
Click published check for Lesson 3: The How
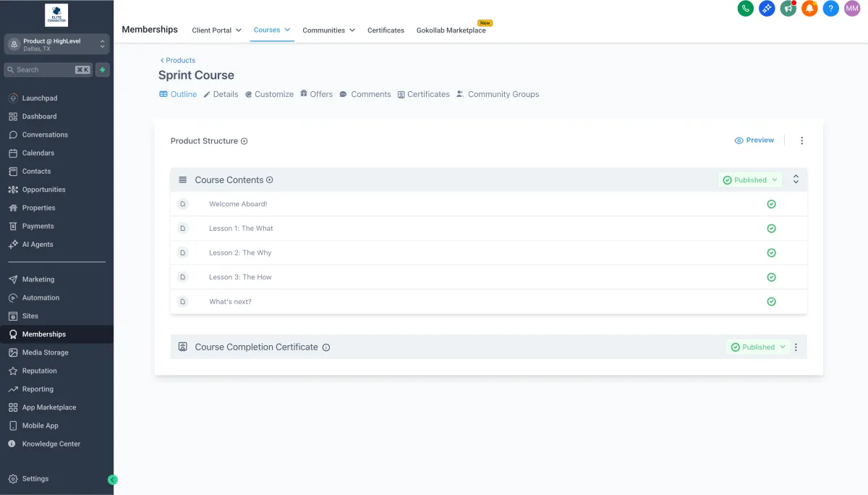[x=771, y=277]
